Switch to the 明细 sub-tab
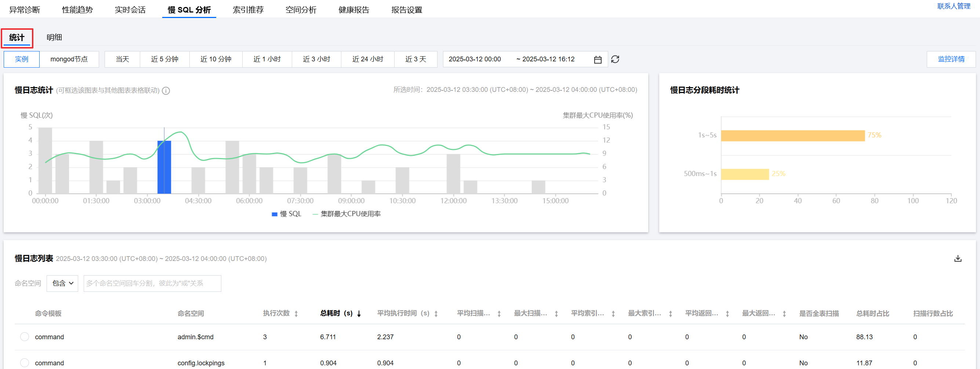 tap(54, 37)
